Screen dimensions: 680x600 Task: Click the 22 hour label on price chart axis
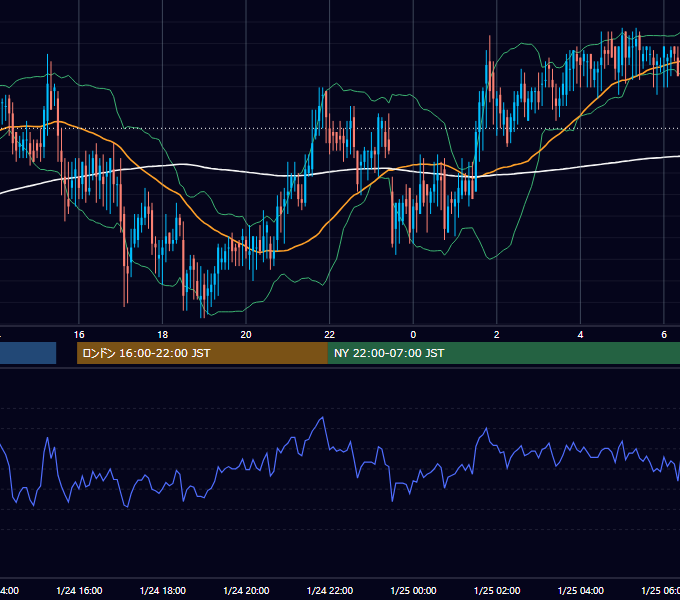[330, 335]
